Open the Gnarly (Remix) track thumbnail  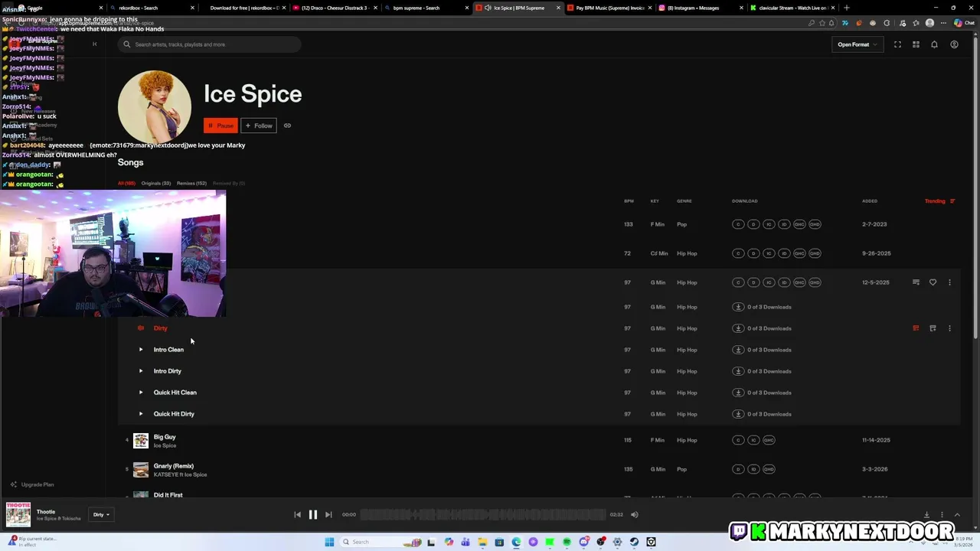pyautogui.click(x=141, y=469)
